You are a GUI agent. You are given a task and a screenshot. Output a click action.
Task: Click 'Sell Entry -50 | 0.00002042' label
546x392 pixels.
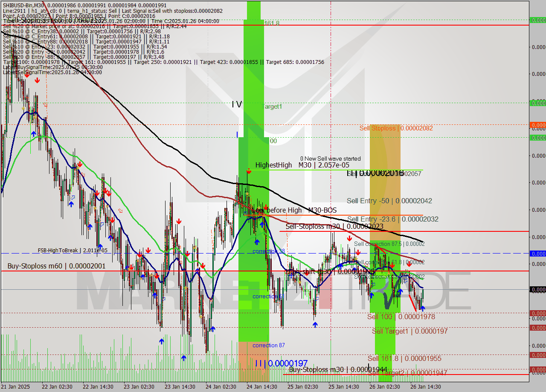389,201
